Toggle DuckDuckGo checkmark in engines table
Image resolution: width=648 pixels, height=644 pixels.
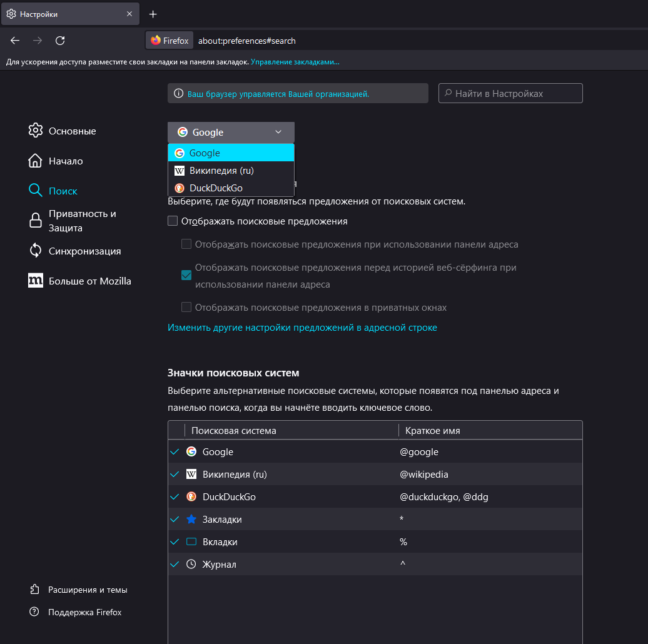pos(175,497)
